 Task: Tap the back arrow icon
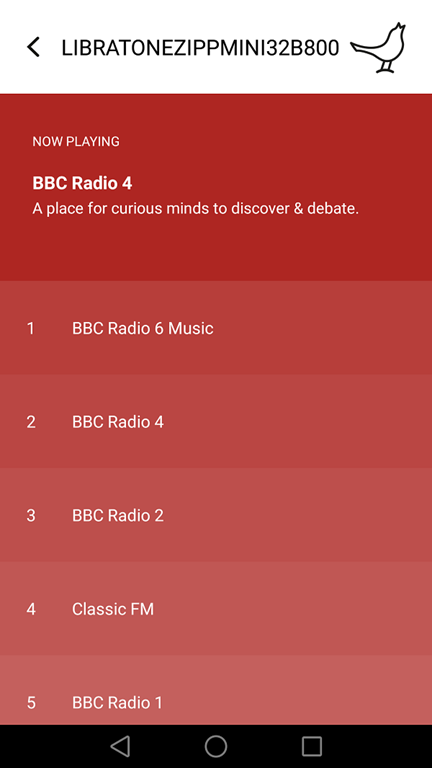(x=33, y=48)
